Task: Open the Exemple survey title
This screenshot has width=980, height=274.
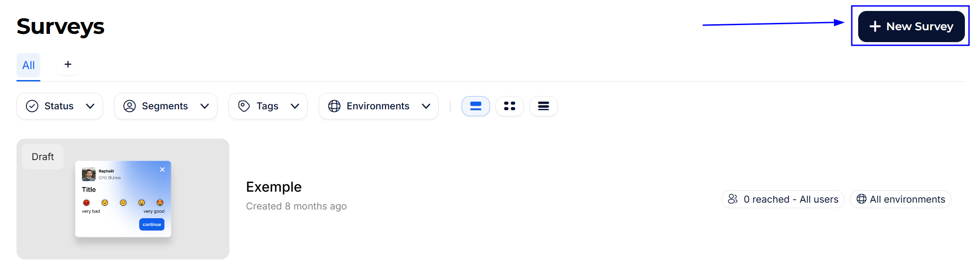Action: pyautogui.click(x=274, y=187)
